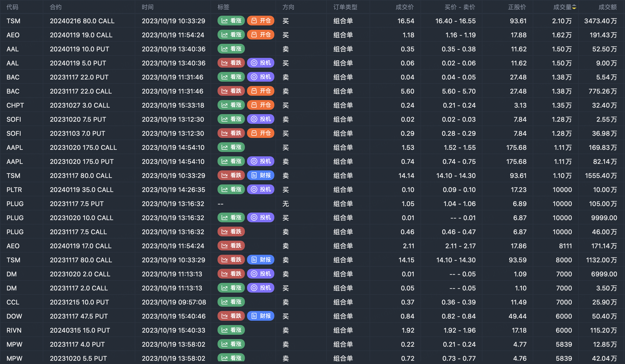
Task: Select contract 20240216 80.0 CALL
Action: pos(82,21)
